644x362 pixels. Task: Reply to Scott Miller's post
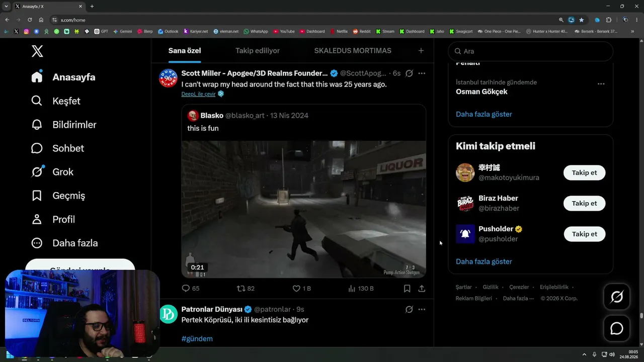click(191, 289)
